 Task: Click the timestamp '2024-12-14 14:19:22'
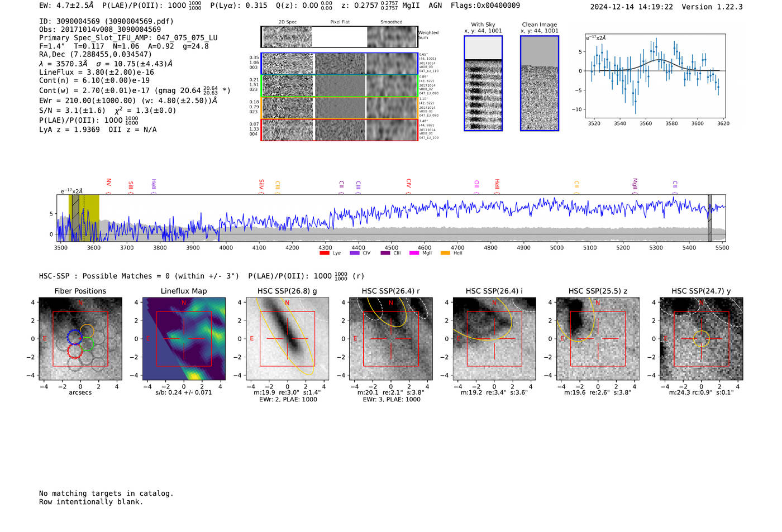632,7
